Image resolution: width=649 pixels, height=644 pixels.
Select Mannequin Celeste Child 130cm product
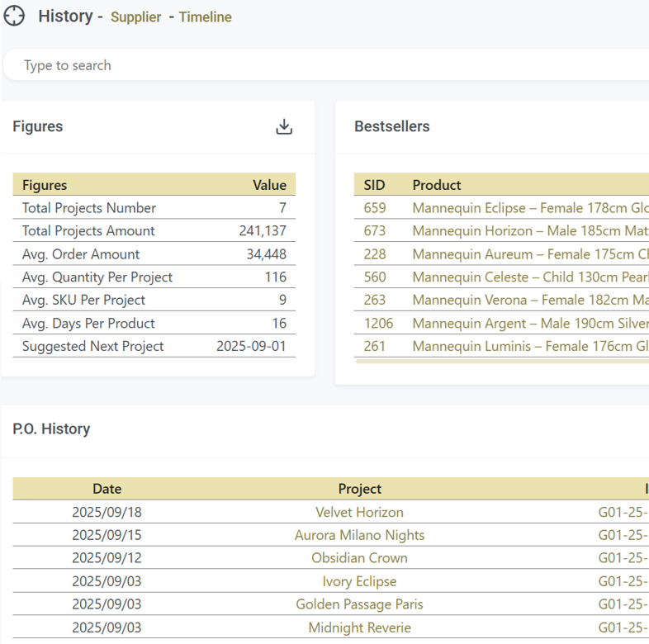coord(530,277)
